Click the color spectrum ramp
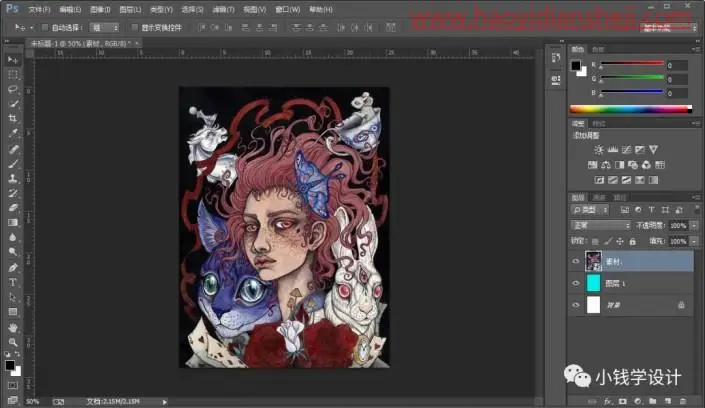Image resolution: width=705 pixels, height=408 pixels. tap(631, 109)
